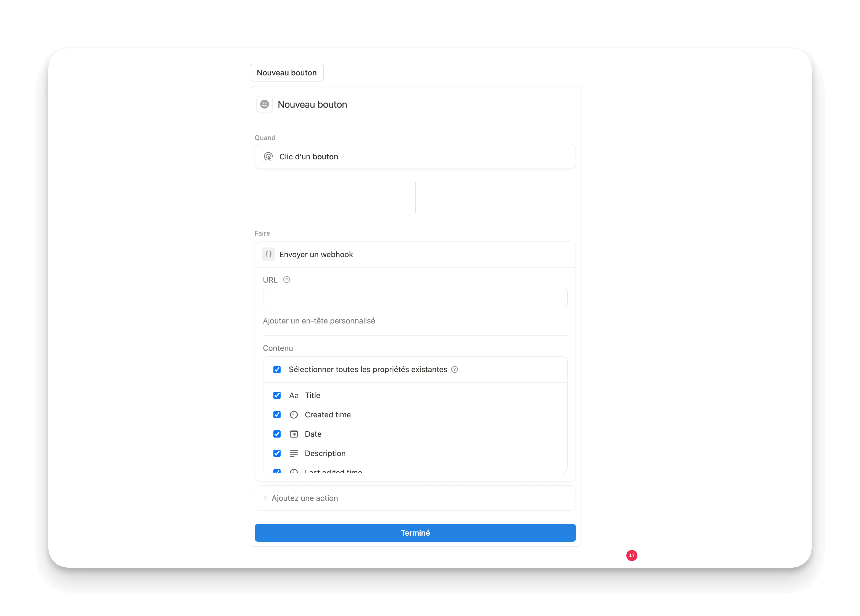Click the webhook braces icon
Screen dimensions: 860x616
pos(268,254)
